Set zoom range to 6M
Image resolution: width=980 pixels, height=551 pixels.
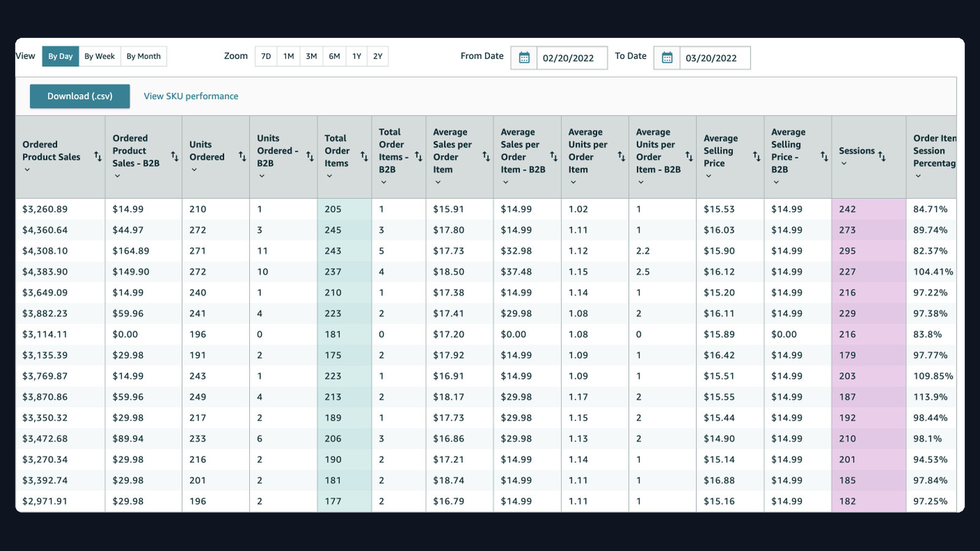coord(334,56)
